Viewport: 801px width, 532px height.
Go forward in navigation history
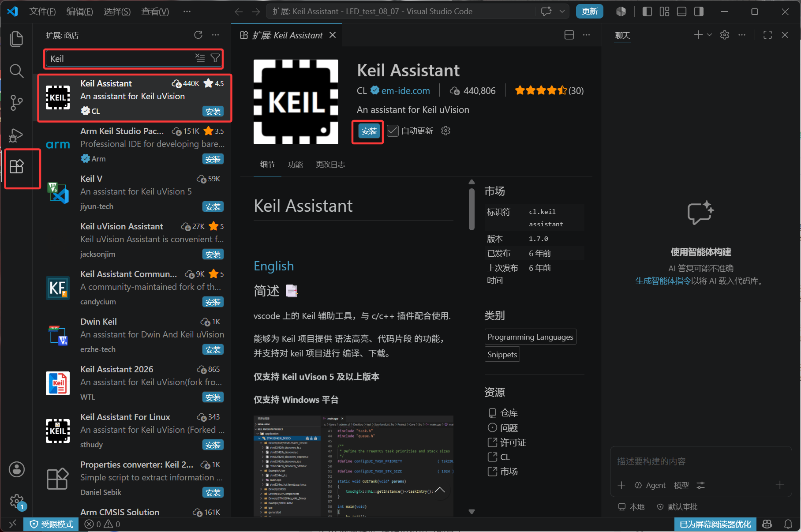pyautogui.click(x=256, y=11)
